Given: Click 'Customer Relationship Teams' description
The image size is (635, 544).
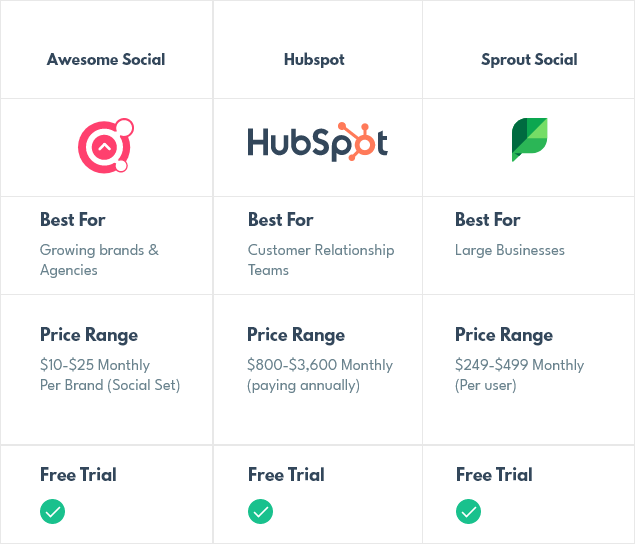Looking at the screenshot, I should (321, 260).
